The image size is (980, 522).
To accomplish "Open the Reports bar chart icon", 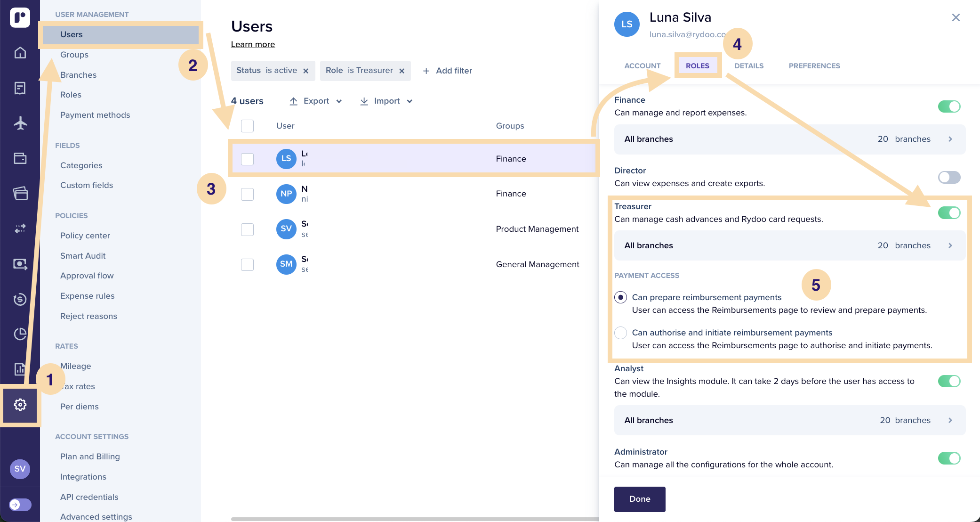I will (x=20, y=369).
